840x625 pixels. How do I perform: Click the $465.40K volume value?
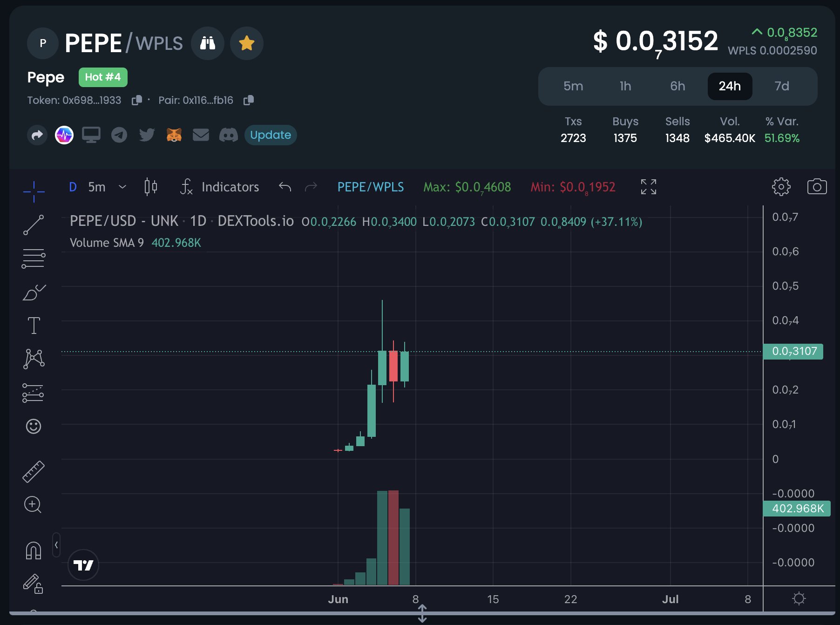(x=730, y=138)
